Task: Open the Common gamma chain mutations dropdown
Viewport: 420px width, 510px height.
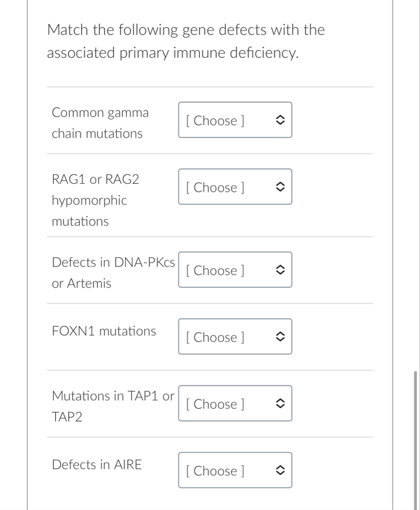Action: [234, 120]
